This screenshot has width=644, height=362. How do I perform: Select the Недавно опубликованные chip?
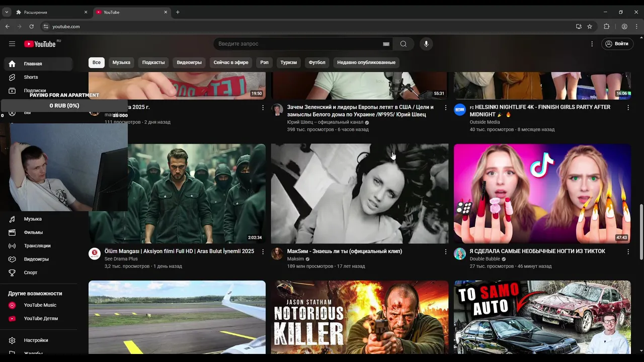366,62
